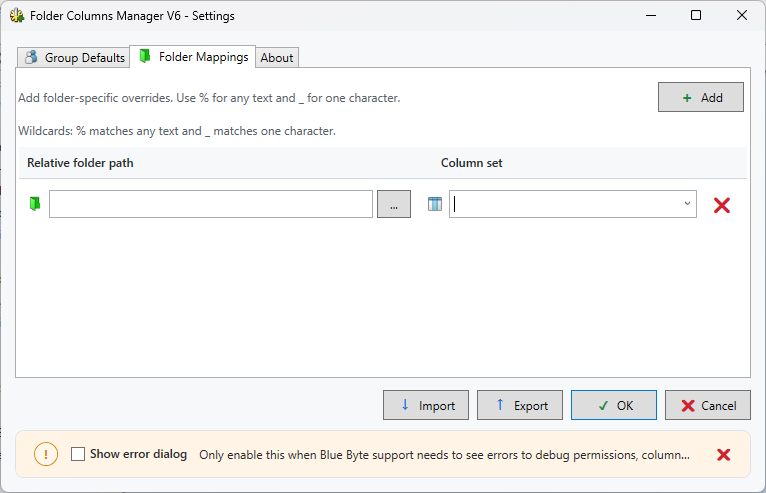Close the Settings window

click(x=742, y=16)
